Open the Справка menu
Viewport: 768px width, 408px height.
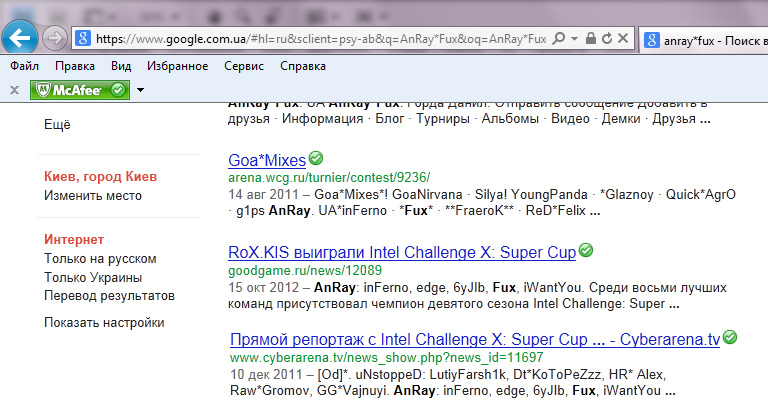(x=303, y=66)
